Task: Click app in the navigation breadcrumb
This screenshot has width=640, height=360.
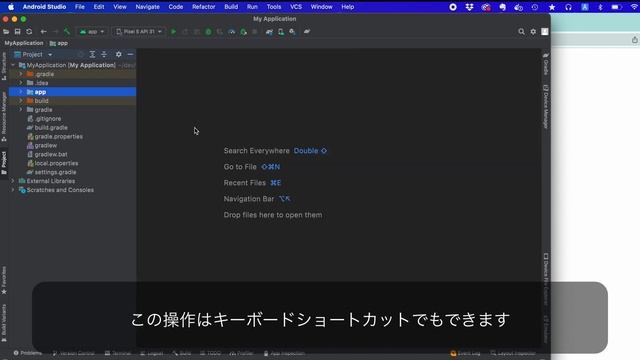Action: pos(59,43)
